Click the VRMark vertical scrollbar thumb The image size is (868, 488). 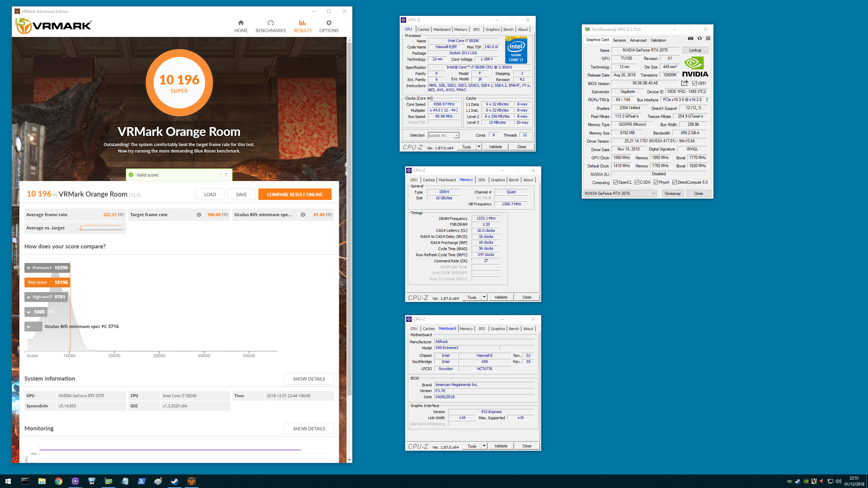coord(349,219)
